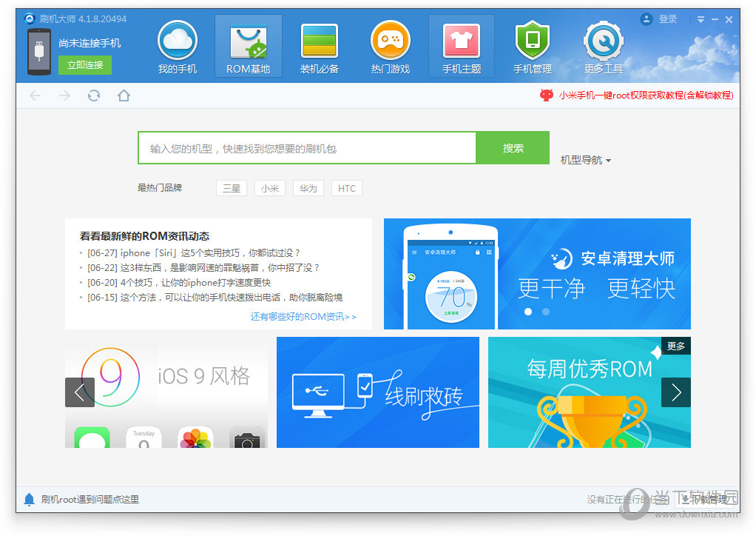The width and height of the screenshot is (756, 536).
Task: Click 立即连接 button
Action: click(85, 65)
